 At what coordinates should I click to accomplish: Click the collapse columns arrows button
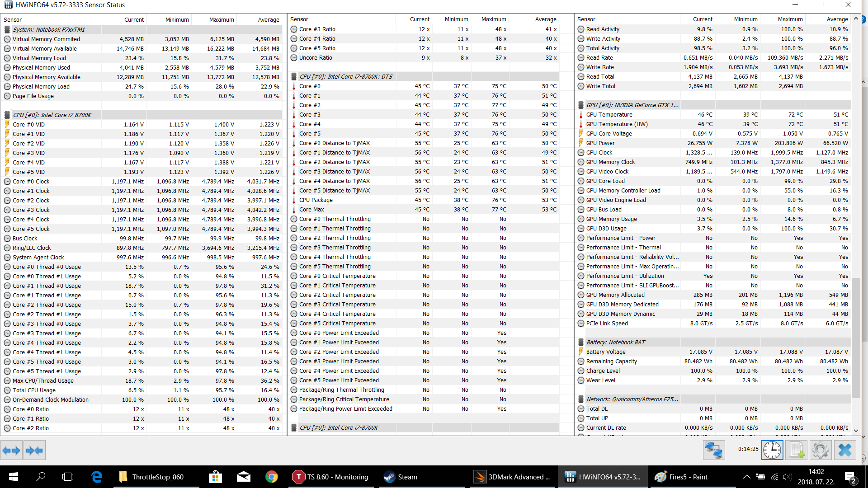click(34, 450)
